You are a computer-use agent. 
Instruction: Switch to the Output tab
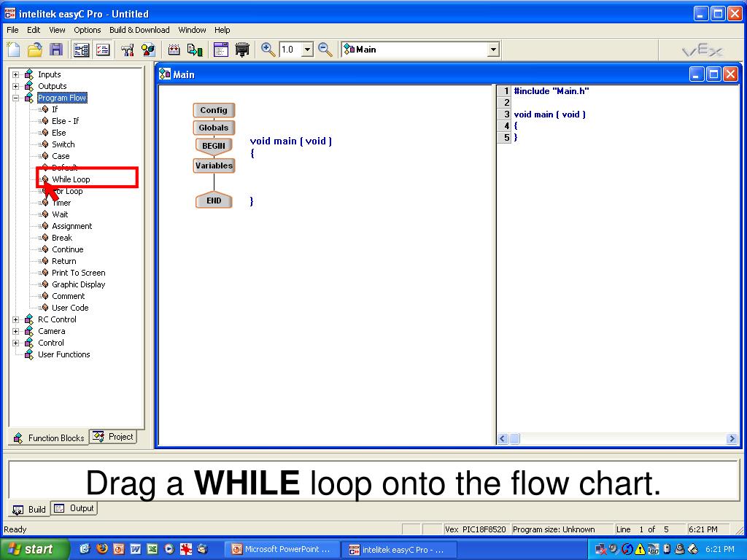point(74,508)
